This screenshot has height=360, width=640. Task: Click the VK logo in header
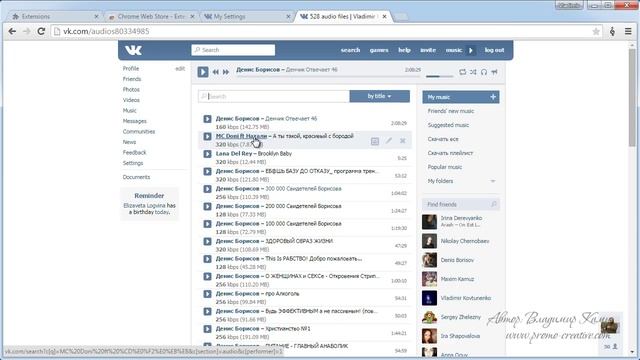pyautogui.click(x=133, y=50)
